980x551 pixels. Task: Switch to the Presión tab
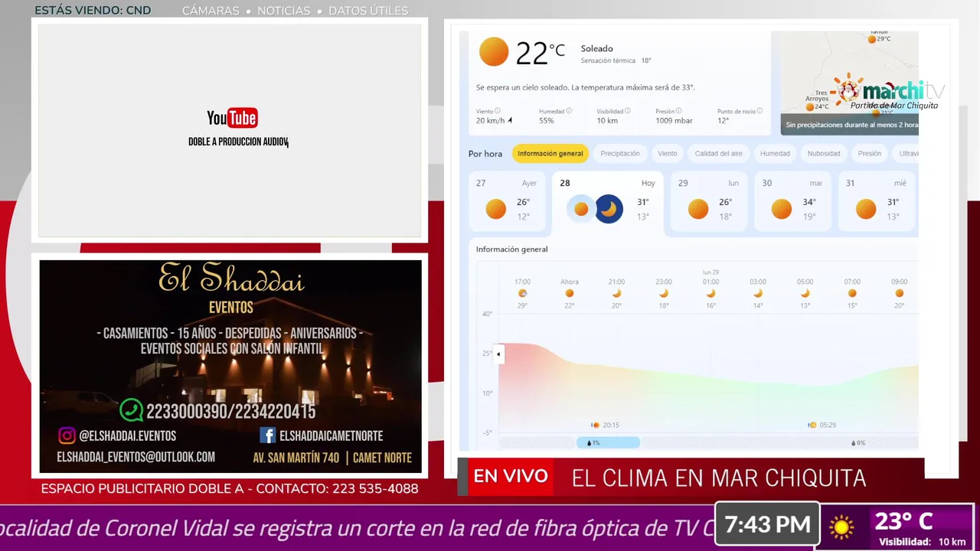(870, 153)
